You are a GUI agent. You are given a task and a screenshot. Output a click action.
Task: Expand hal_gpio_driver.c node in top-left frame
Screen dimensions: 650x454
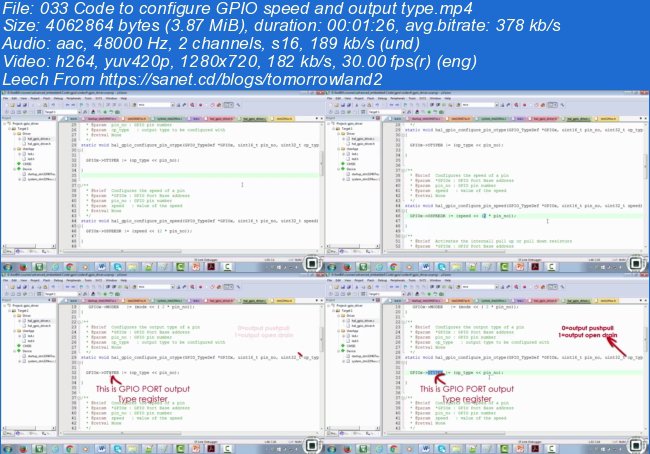point(19,139)
